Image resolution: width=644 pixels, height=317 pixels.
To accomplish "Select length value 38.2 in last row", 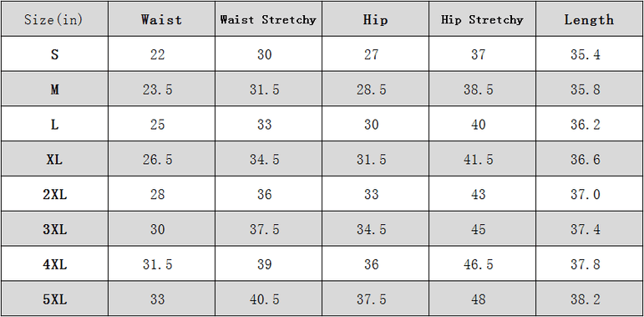I will 585,299.
